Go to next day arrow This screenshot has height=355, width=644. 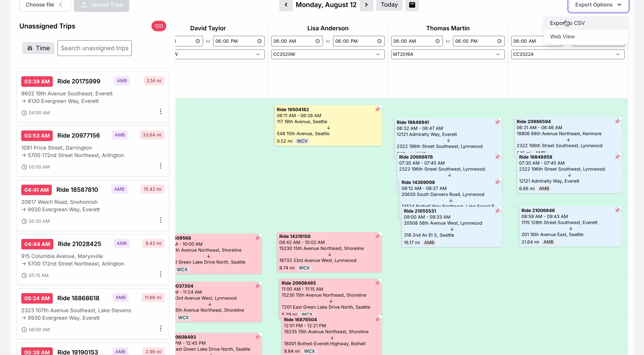[366, 5]
